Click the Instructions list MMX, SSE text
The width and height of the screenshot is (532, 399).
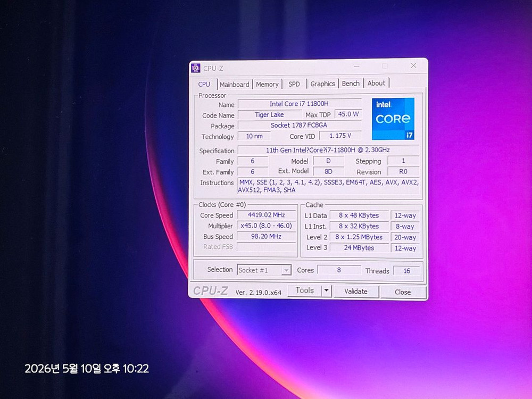click(328, 186)
